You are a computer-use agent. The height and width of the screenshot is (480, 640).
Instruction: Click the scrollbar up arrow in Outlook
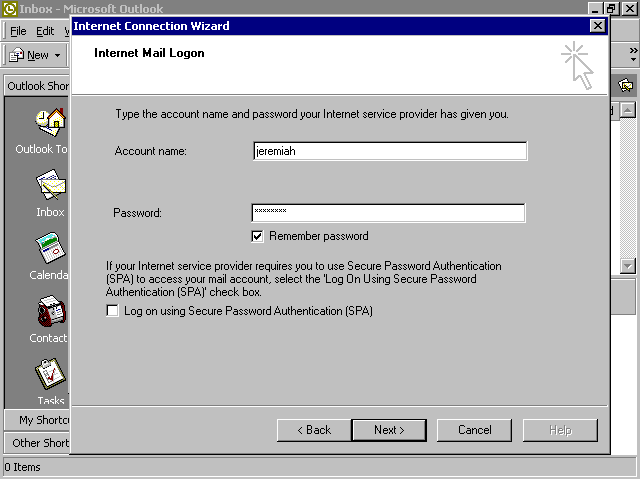pyautogui.click(x=628, y=110)
